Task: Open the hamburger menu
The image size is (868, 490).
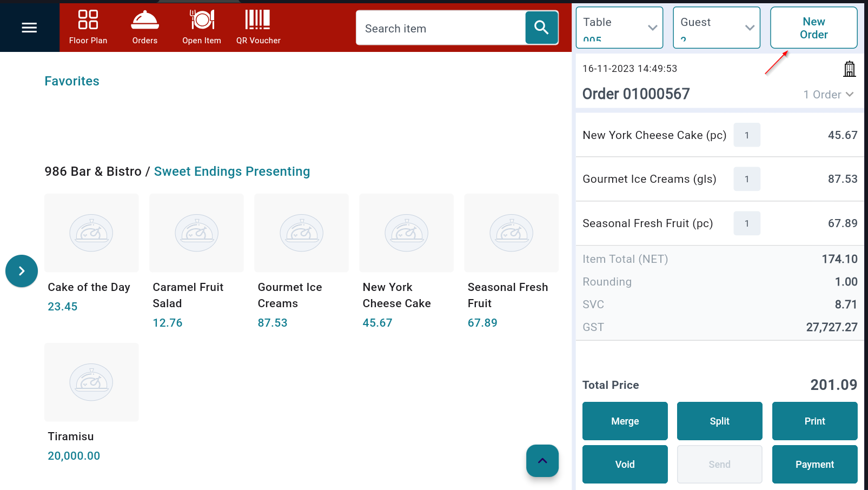Action: (x=29, y=28)
